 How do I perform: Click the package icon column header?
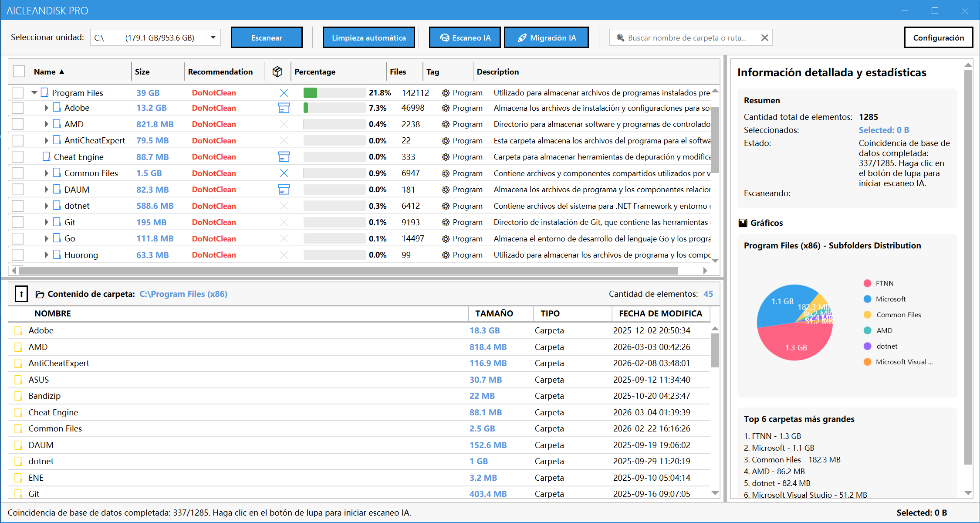coord(277,71)
